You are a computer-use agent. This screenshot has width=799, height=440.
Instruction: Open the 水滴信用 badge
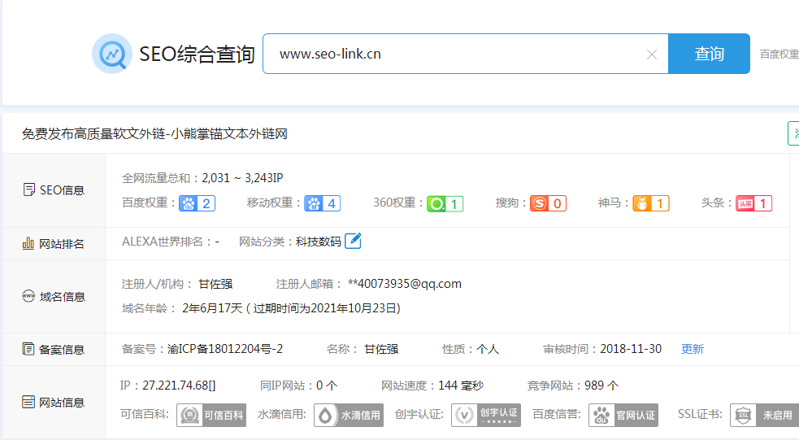[349, 415]
